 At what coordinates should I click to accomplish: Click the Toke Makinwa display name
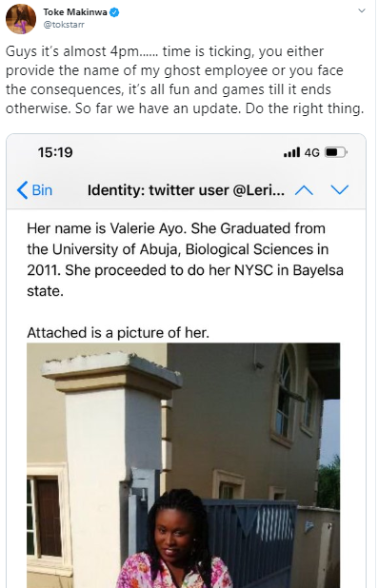point(75,12)
